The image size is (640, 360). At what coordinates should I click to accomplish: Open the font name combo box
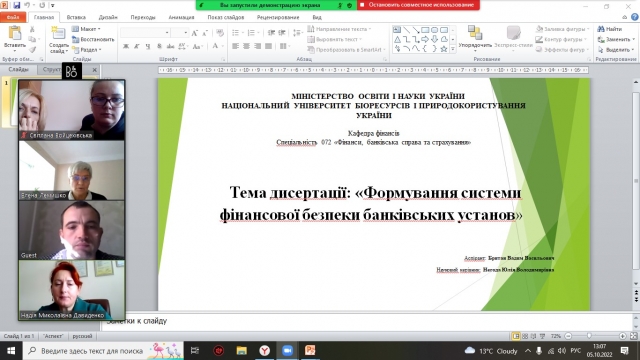(145, 33)
